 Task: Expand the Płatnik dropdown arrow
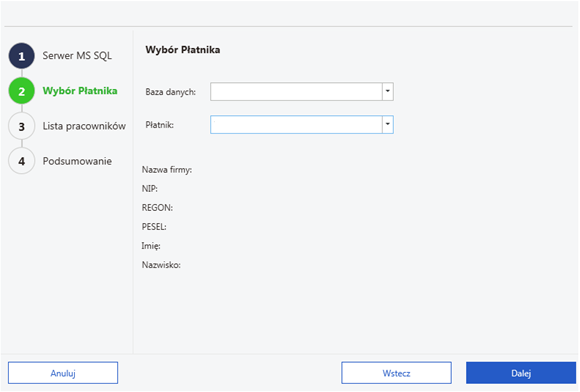388,125
